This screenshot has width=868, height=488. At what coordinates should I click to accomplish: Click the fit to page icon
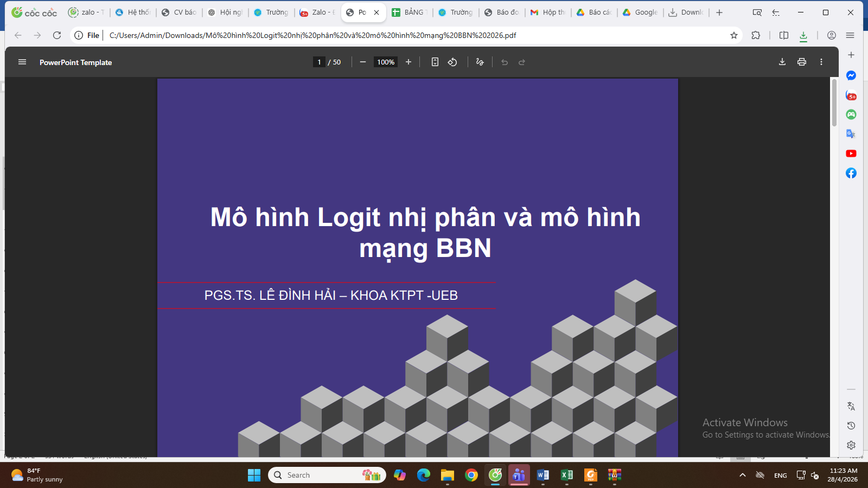click(435, 62)
